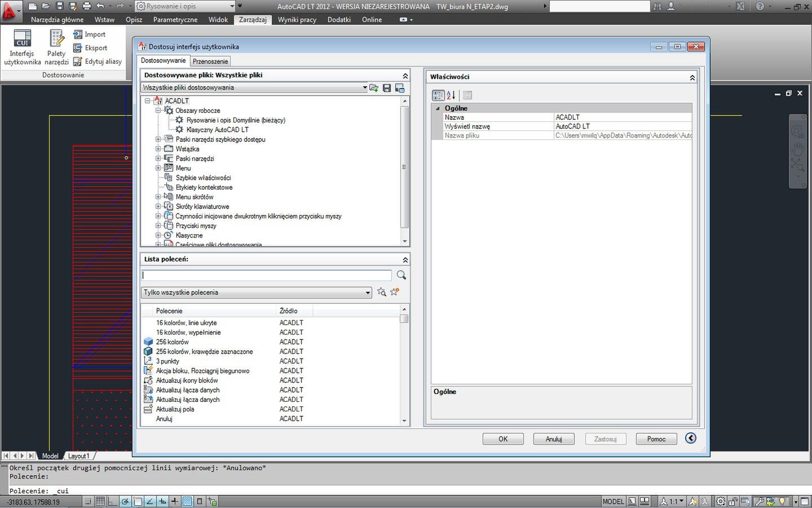
Task: Click the Interfejs użytkownika CUI button
Action: click(22, 47)
